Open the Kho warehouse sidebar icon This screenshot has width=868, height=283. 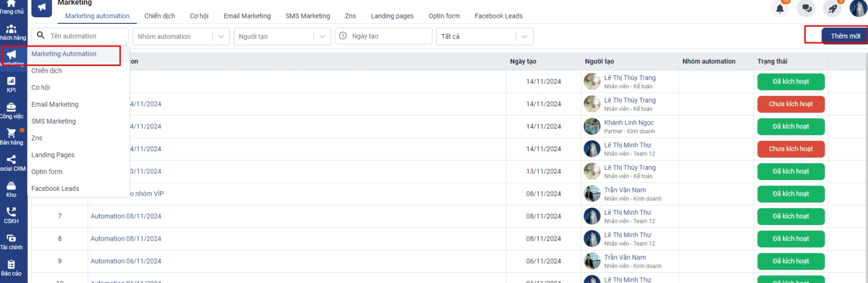[11, 189]
